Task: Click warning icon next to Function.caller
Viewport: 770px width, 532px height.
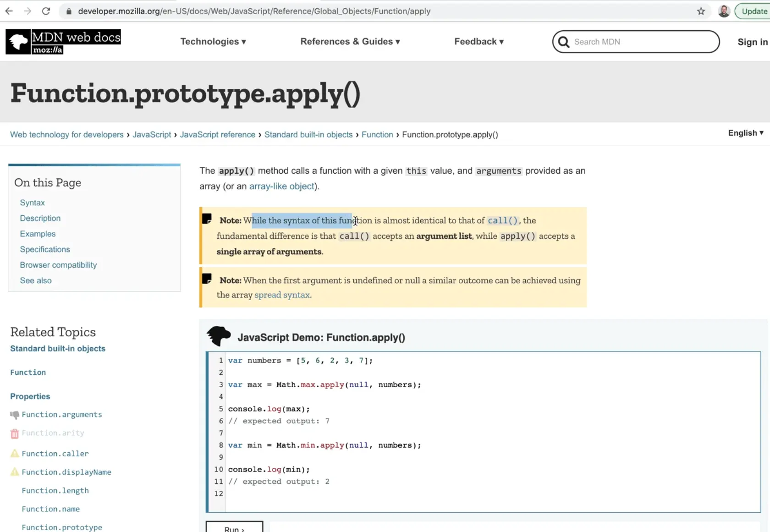Action: pos(15,454)
